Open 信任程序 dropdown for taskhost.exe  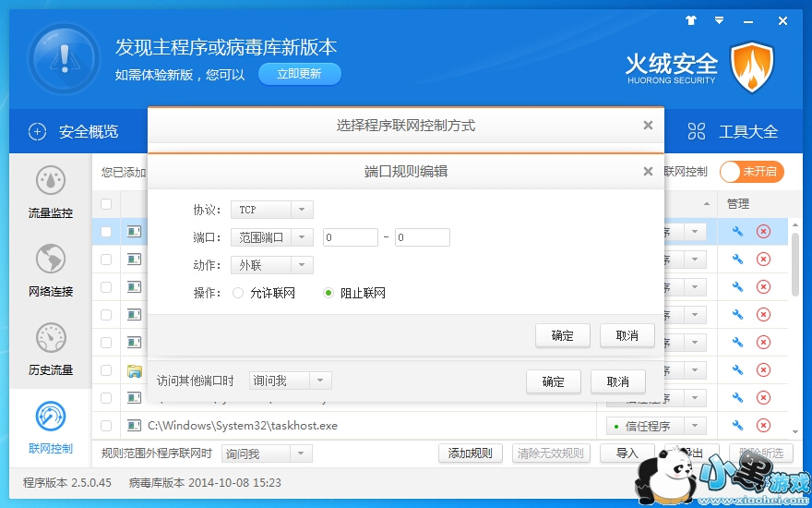656,426
